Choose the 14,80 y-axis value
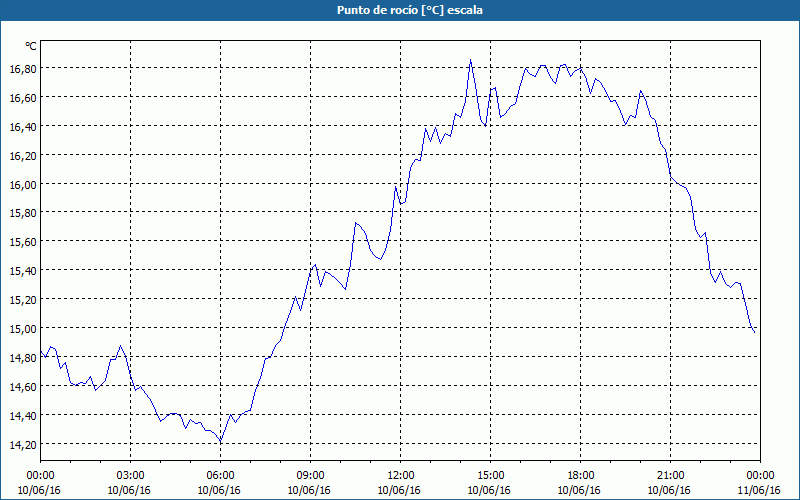The image size is (800, 500). click(23, 358)
